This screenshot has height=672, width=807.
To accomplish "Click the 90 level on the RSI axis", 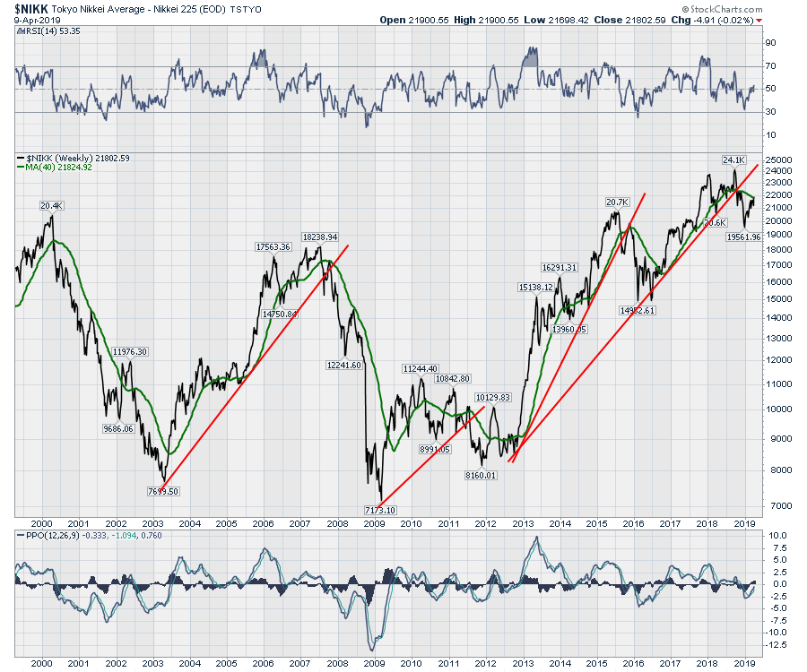I will [771, 43].
